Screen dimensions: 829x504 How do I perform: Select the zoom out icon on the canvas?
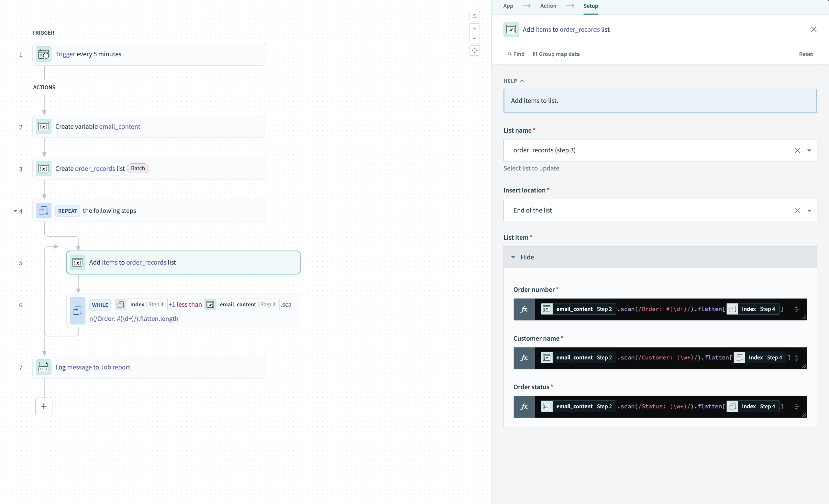coord(474,38)
